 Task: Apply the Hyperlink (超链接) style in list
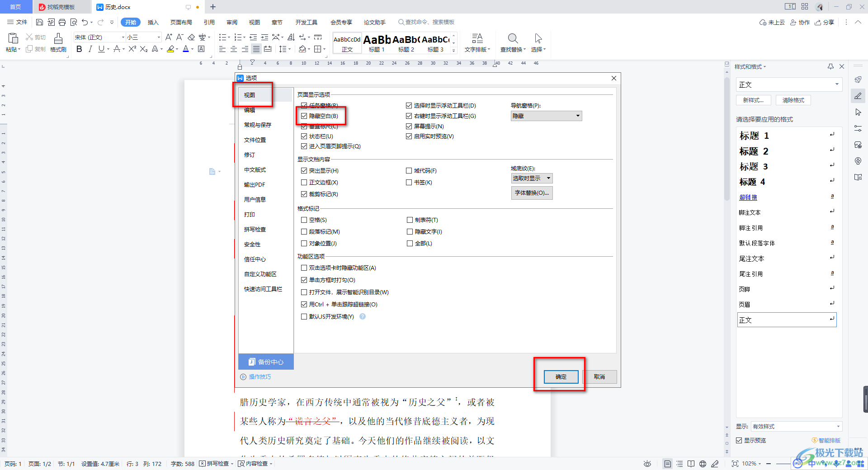[x=787, y=197]
